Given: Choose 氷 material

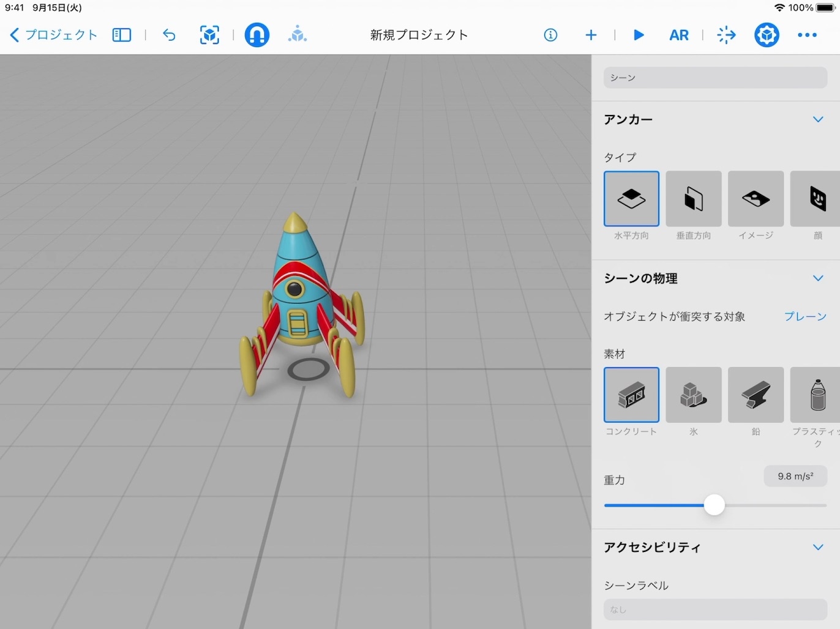Looking at the screenshot, I should tap(694, 395).
